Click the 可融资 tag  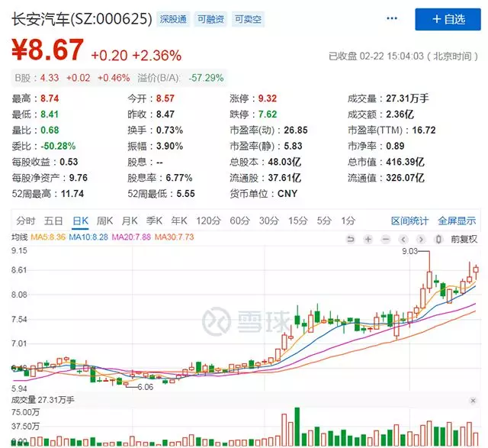[210, 19]
